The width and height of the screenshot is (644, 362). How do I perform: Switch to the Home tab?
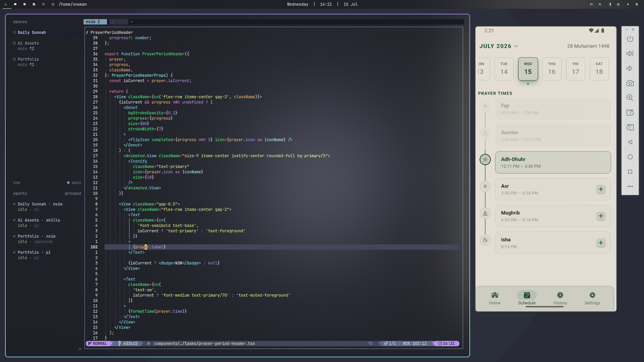495,298
